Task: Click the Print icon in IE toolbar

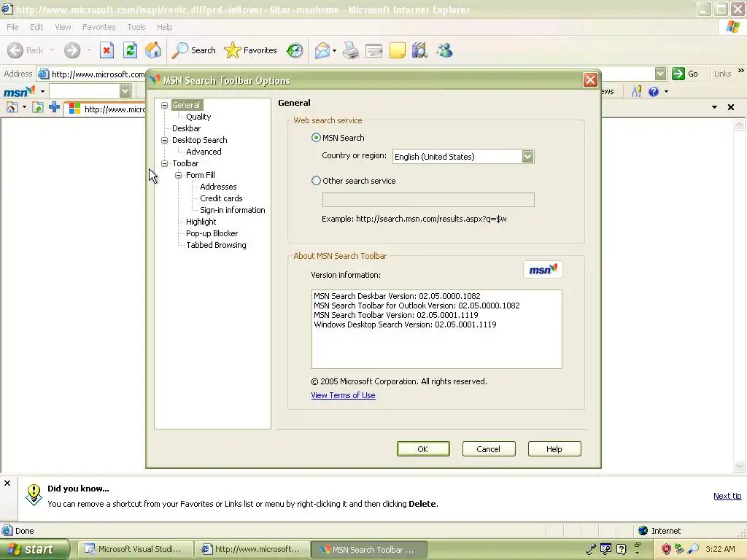Action: 351,50
